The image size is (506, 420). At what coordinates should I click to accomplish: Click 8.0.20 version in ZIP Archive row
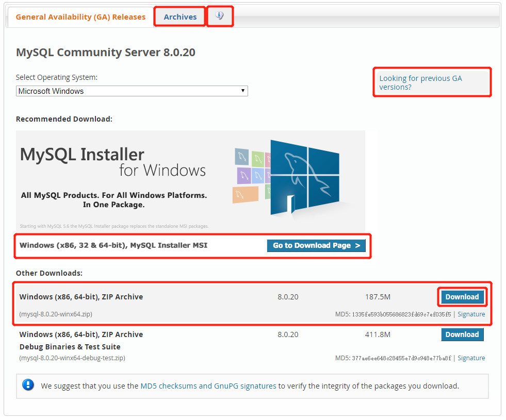point(288,297)
